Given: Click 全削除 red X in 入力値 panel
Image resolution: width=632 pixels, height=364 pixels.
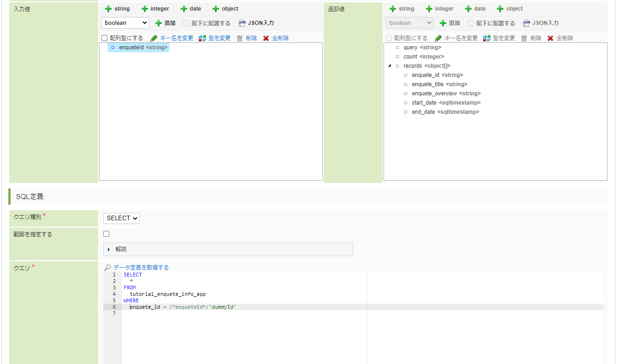Looking at the screenshot, I should pos(266,38).
